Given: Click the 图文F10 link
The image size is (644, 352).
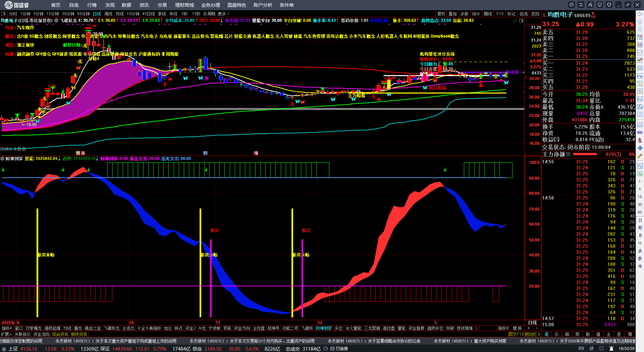Looking at the screenshot, I should coord(516,334).
